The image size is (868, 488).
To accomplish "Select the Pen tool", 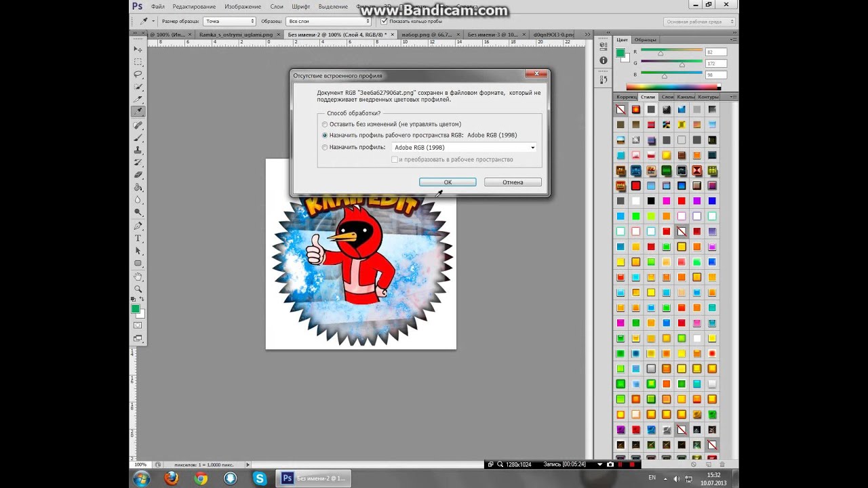I will 138,226.
